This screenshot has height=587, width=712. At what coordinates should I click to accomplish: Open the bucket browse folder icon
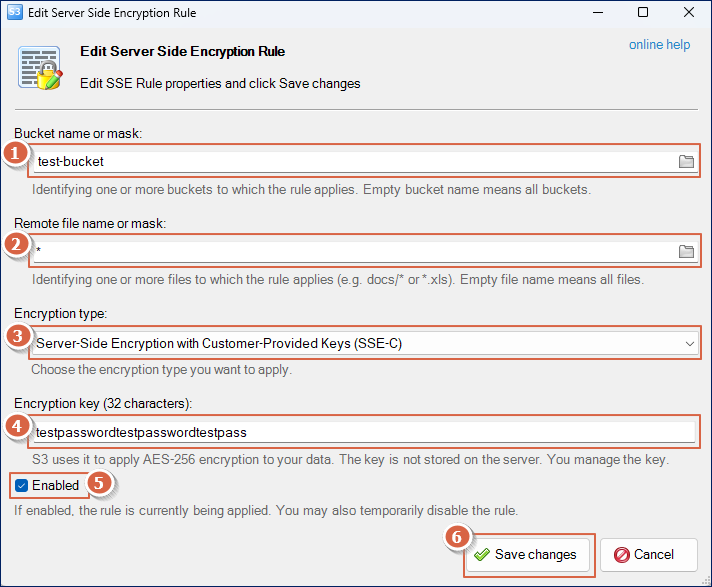(x=686, y=161)
